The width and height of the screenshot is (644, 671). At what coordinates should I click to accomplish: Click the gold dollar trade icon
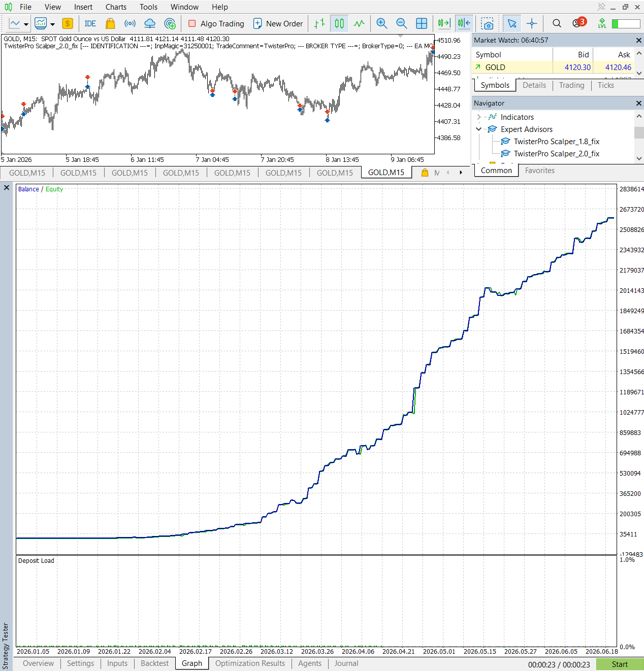(68, 23)
